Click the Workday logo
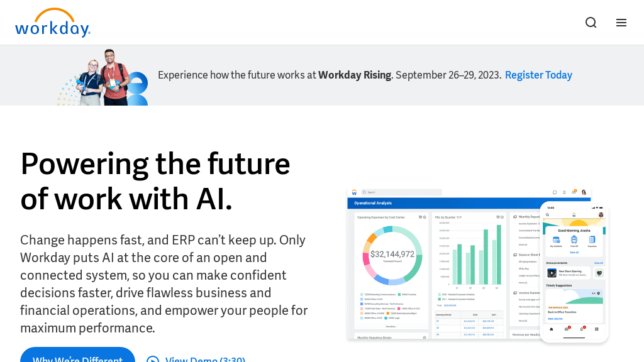The width and height of the screenshot is (644, 362). 53,23
